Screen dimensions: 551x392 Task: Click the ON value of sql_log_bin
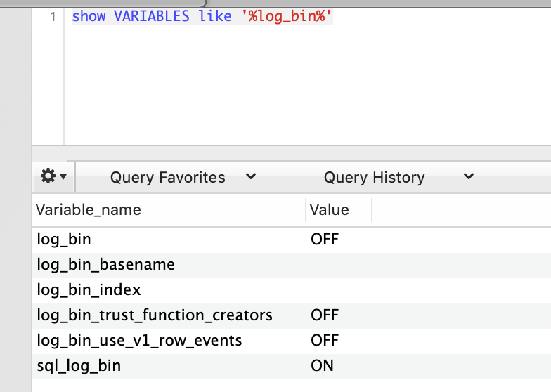click(x=322, y=366)
